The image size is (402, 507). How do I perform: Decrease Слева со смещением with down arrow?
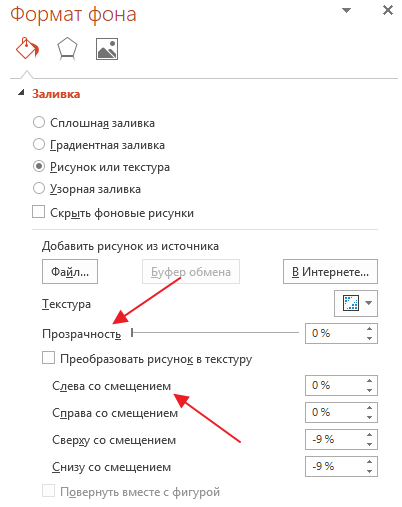[369, 390]
